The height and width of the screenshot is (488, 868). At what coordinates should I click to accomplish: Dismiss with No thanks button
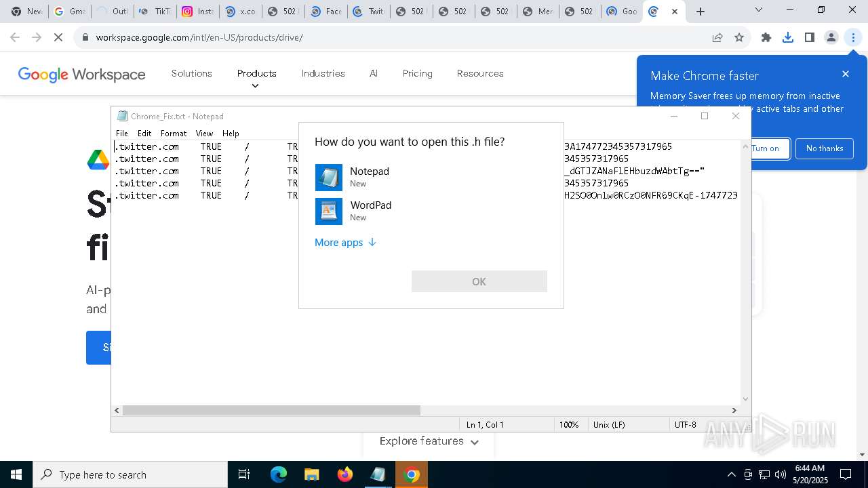825,148
